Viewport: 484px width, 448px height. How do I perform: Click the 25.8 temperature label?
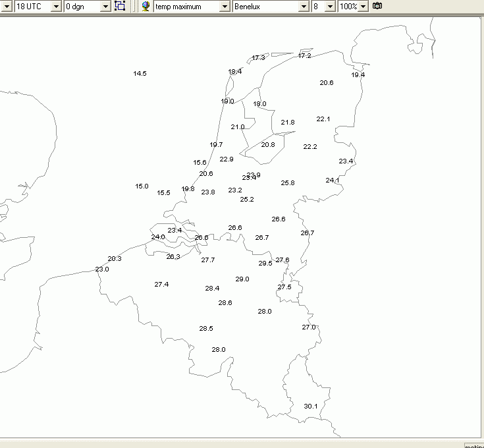[288, 182]
